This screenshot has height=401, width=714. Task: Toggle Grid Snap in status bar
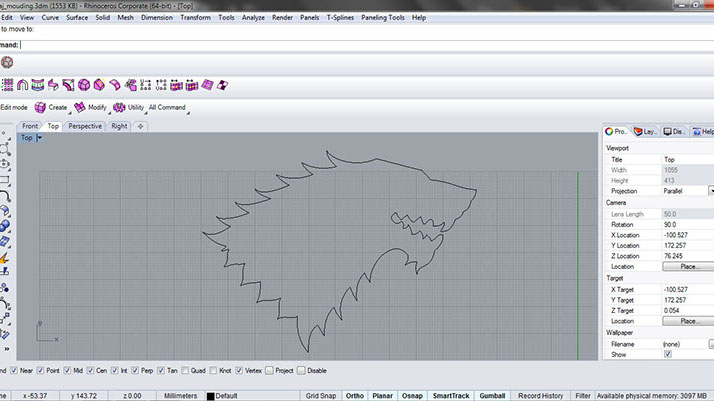click(321, 396)
